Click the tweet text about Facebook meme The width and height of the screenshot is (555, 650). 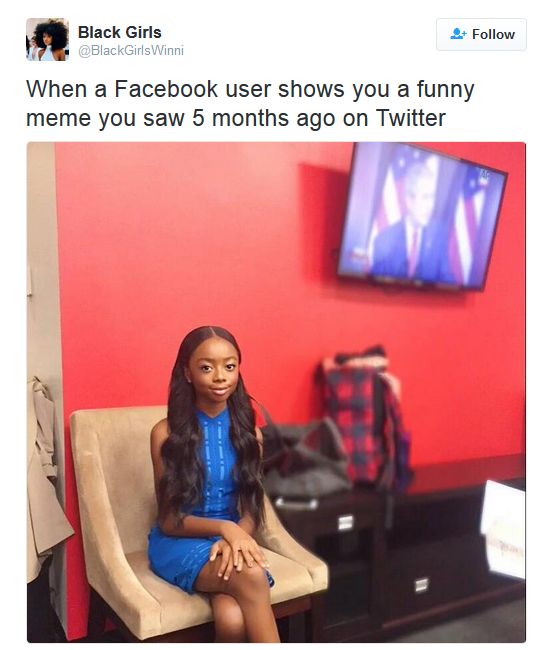pyautogui.click(x=250, y=104)
